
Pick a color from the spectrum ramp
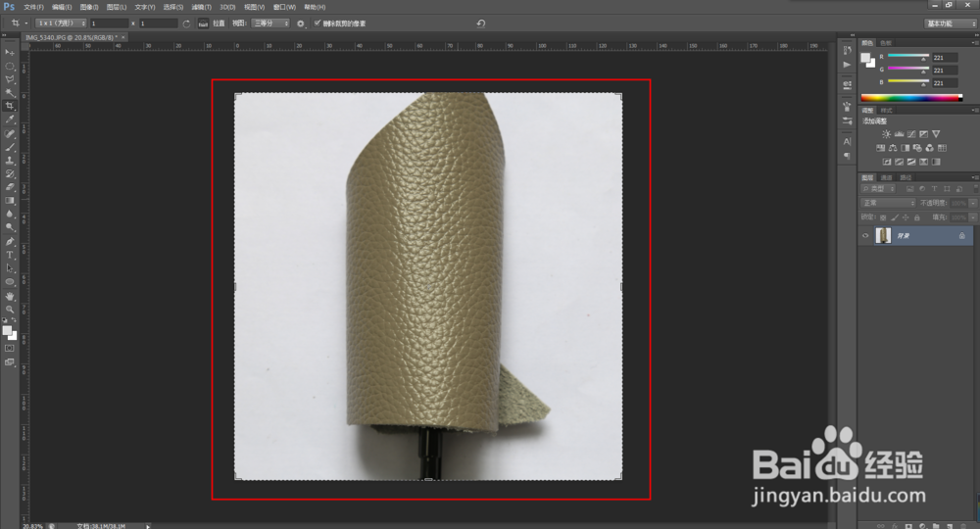(910, 97)
